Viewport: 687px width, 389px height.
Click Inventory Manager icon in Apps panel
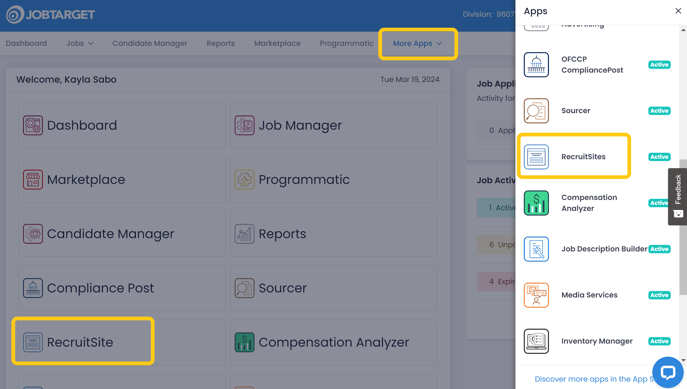(536, 341)
